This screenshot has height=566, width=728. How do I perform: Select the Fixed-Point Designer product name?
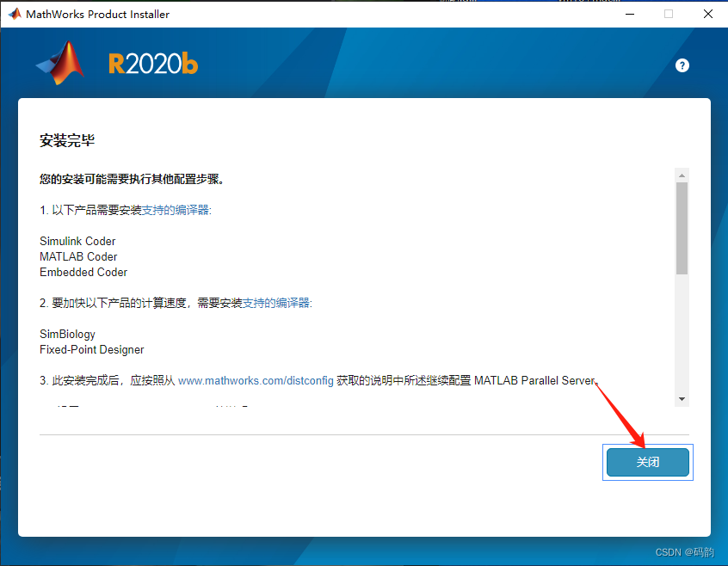[91, 349]
